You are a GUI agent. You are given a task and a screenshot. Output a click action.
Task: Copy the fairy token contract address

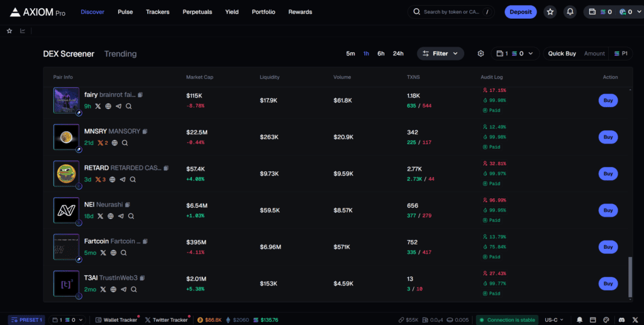pos(140,94)
